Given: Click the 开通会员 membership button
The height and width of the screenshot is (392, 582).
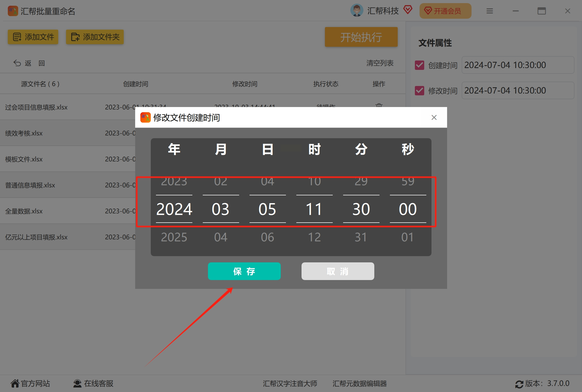Looking at the screenshot, I should click(445, 11).
